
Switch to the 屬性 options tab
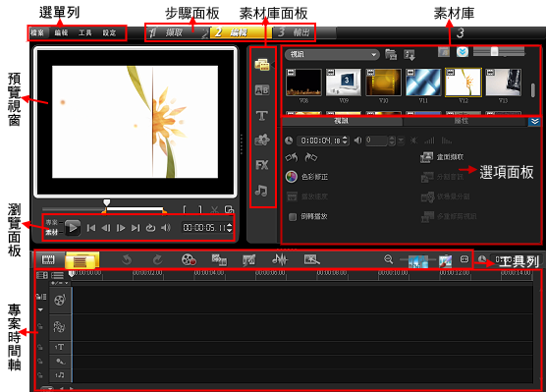click(x=462, y=121)
